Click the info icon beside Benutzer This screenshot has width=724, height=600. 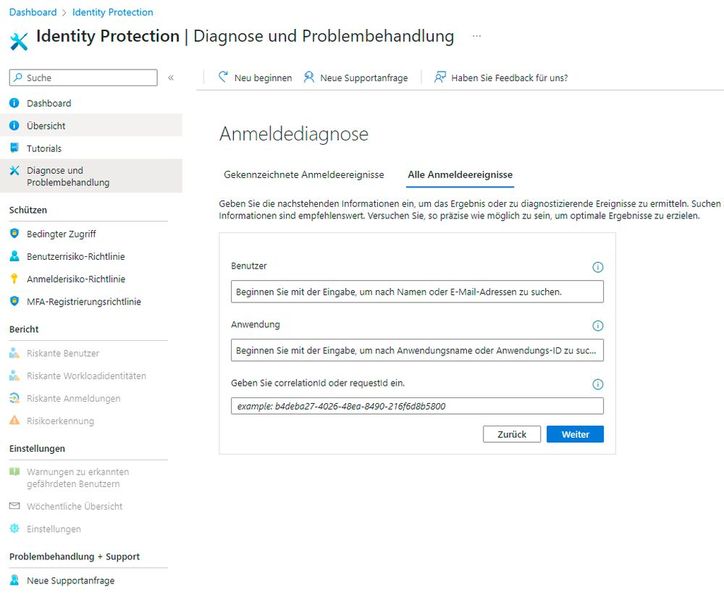598,267
